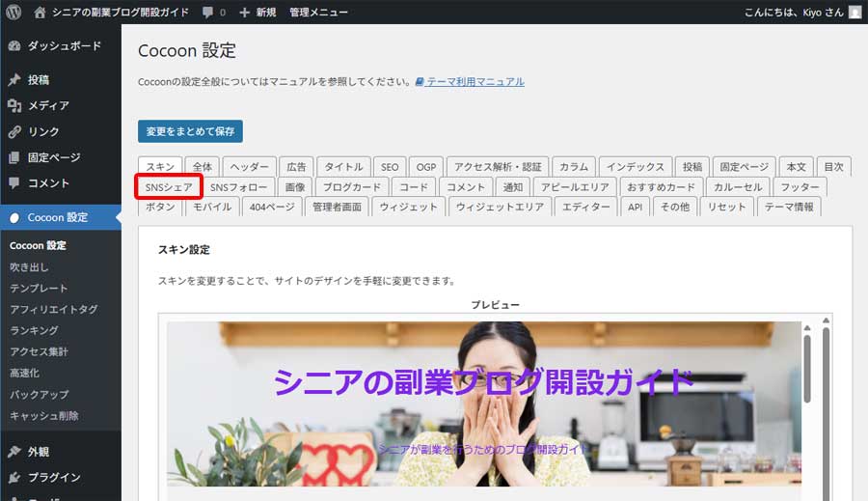Click the plus icon for 新規
Image resolution: width=868 pixels, height=501 pixels.
pos(245,13)
